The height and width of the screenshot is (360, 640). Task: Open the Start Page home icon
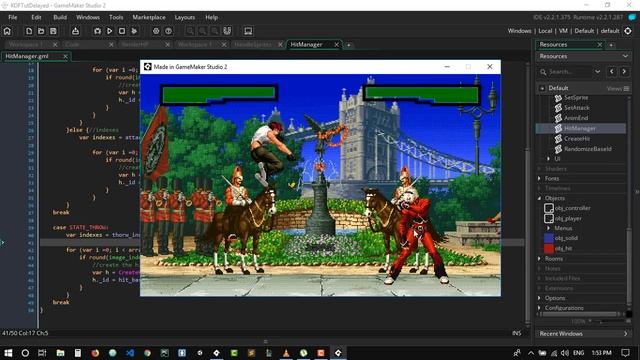pyautogui.click(x=7, y=31)
